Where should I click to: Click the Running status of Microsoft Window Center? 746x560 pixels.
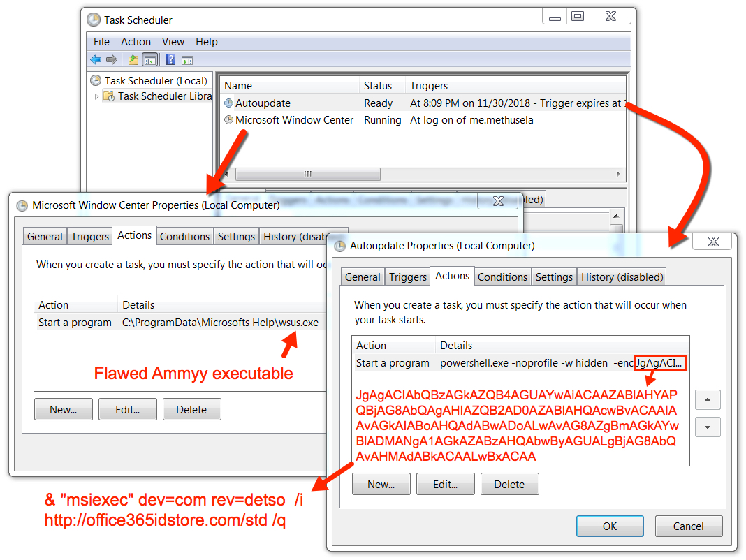pyautogui.click(x=383, y=120)
